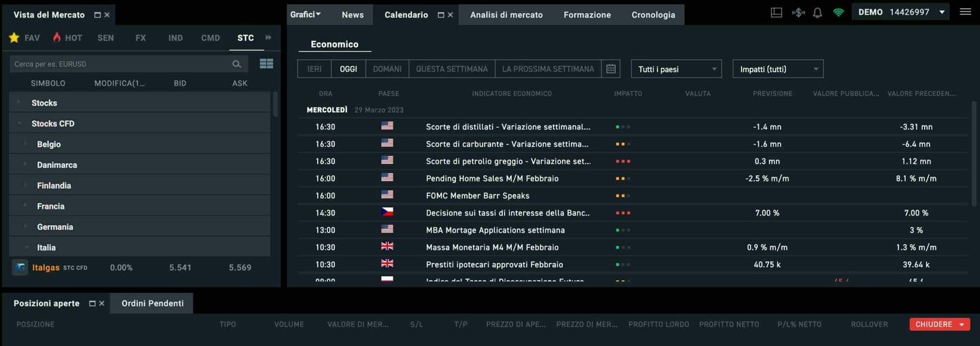The height and width of the screenshot is (346, 980).
Task: Click the magnifier search icon
Action: [x=237, y=64]
